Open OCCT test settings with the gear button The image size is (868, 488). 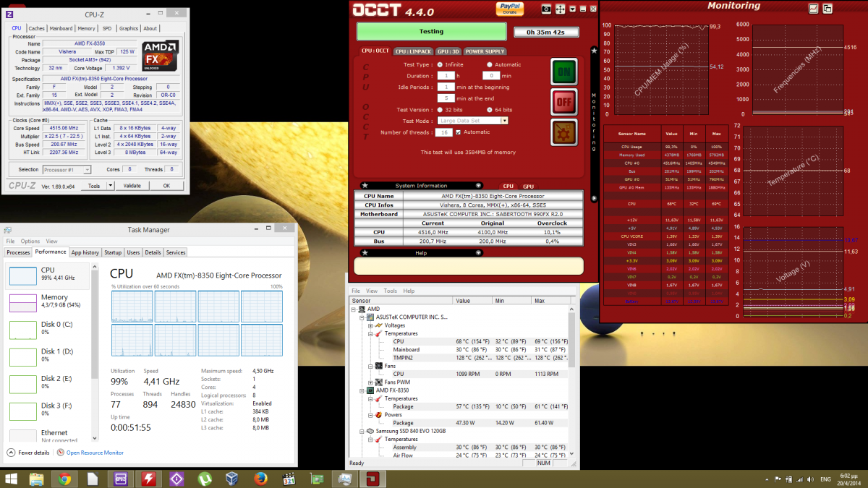(x=564, y=132)
